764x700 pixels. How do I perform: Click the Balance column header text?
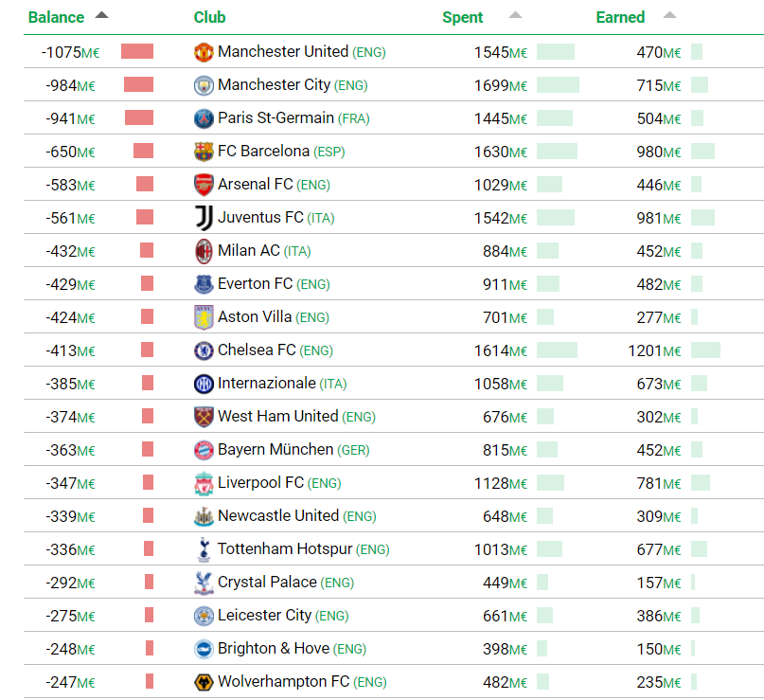coord(56,17)
